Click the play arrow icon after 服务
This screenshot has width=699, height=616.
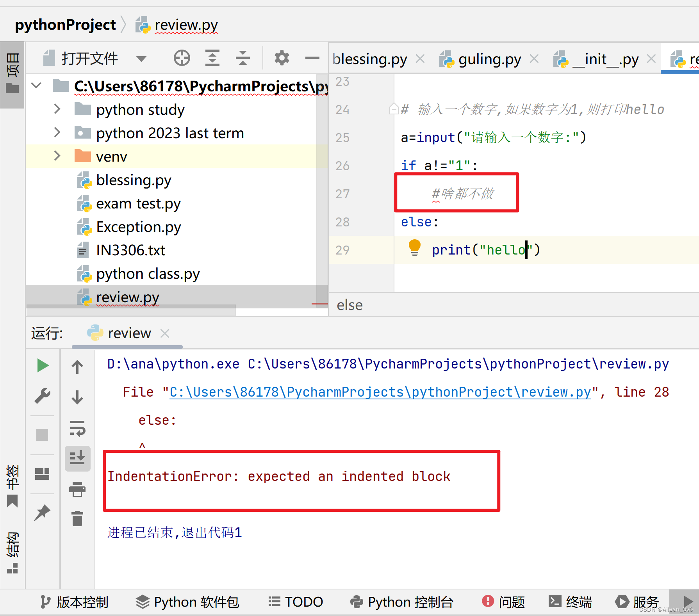pos(688,602)
